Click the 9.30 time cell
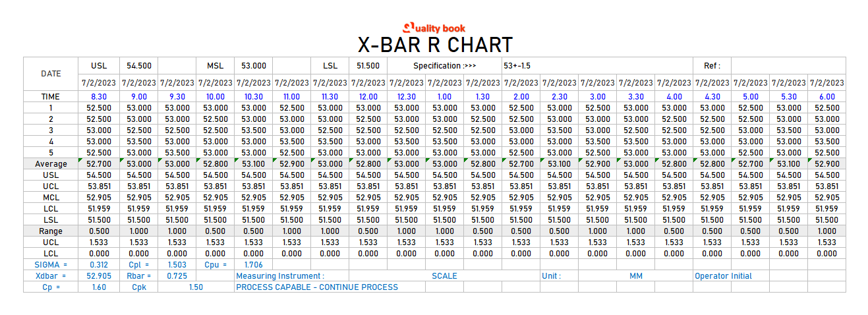868x315 pixels. coord(177,96)
